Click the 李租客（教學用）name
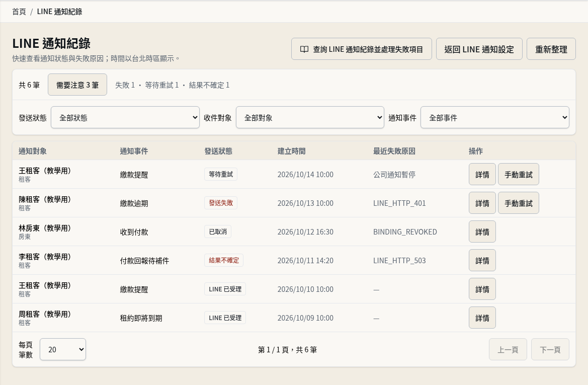 pos(45,257)
